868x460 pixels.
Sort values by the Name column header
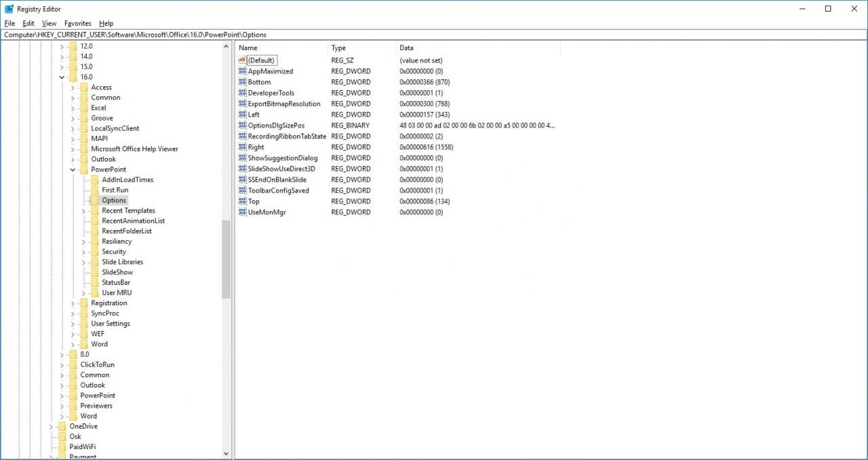[x=281, y=48]
